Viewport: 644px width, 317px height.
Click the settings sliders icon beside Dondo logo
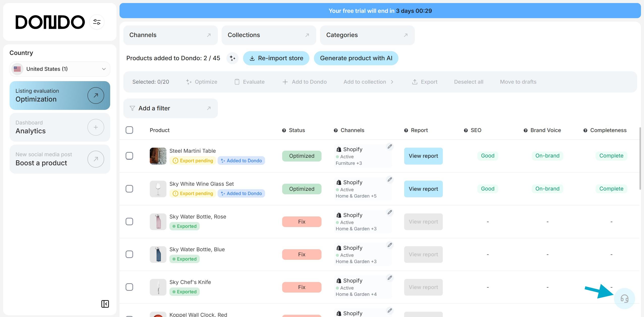coord(97,22)
